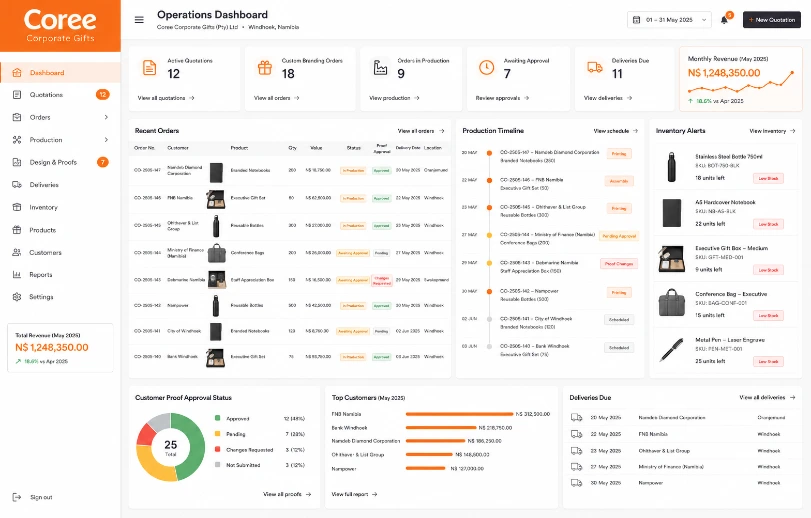Image resolution: width=811 pixels, height=518 pixels.
Task: Click View schedule link in Production Timeline
Action: [x=615, y=131]
